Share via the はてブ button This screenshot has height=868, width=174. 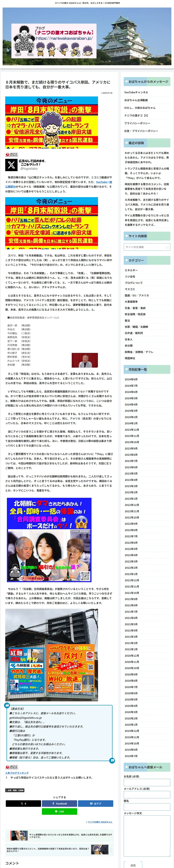[96, 803]
